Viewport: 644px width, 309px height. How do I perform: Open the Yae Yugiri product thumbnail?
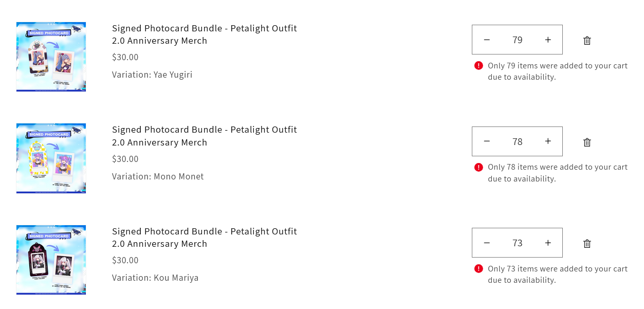point(51,57)
